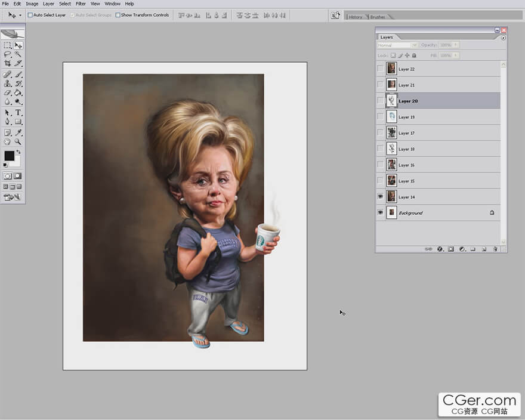
Task: Show Layer 22 by clicking its visibility box
Action: click(x=380, y=69)
